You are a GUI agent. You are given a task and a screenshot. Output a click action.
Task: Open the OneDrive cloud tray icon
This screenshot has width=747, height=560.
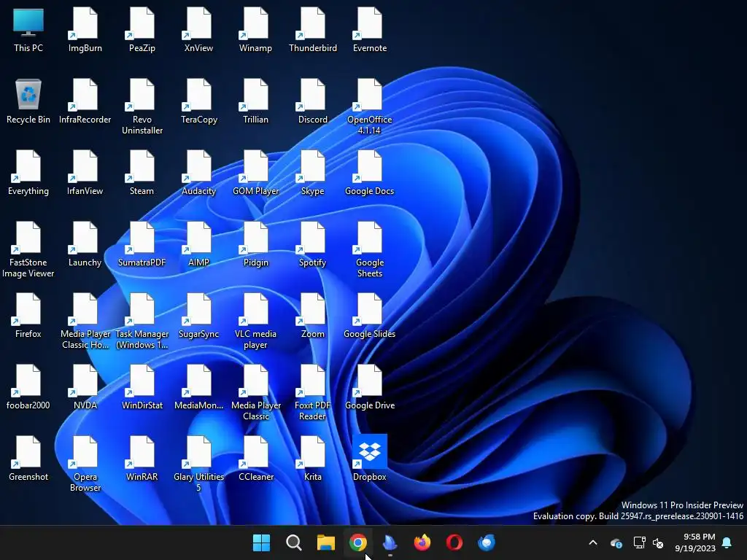coord(616,542)
